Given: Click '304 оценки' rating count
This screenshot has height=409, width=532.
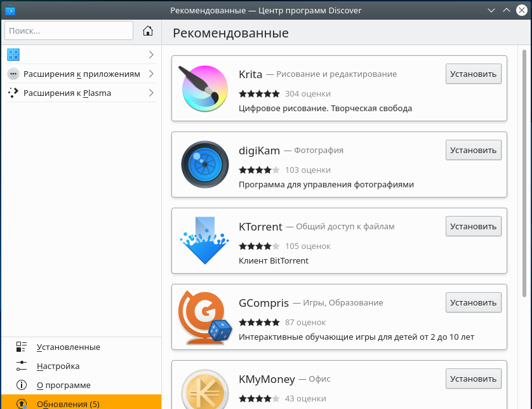Looking at the screenshot, I should 308,94.
